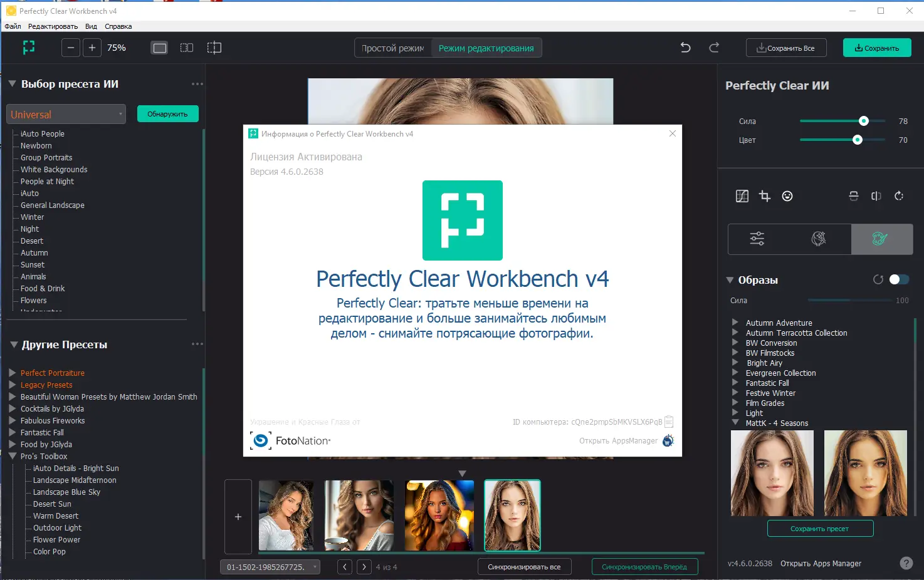Switch to Простой режим mode
The image size is (924, 580).
(393, 48)
